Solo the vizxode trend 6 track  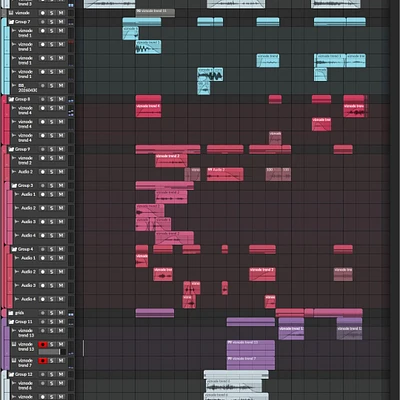(x=52, y=383)
